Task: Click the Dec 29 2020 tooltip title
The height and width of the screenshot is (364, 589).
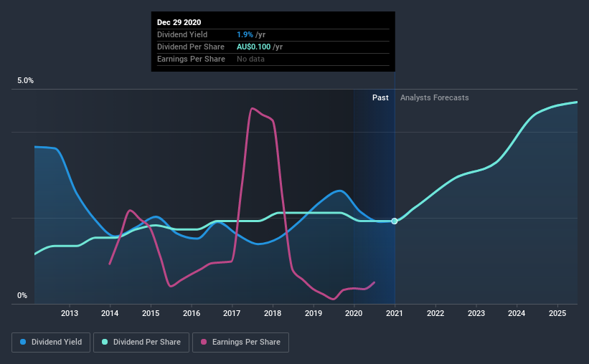Action: click(x=179, y=22)
